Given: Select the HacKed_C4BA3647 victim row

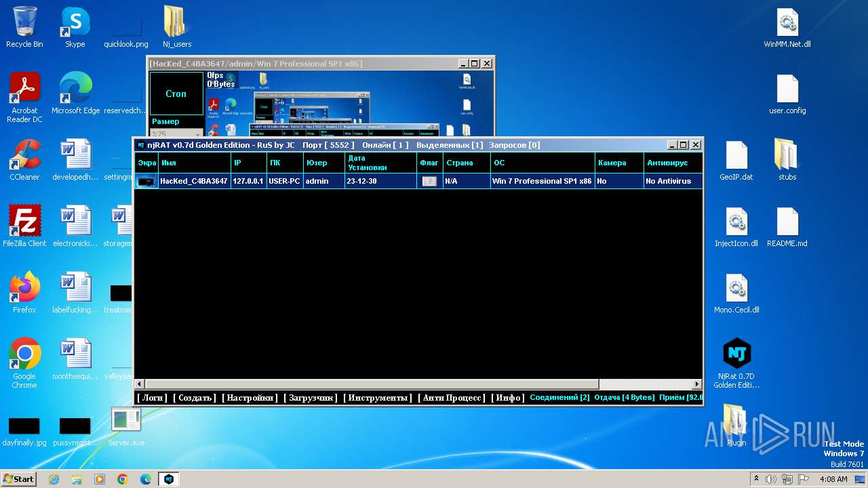Looking at the screenshot, I should click(x=418, y=181).
